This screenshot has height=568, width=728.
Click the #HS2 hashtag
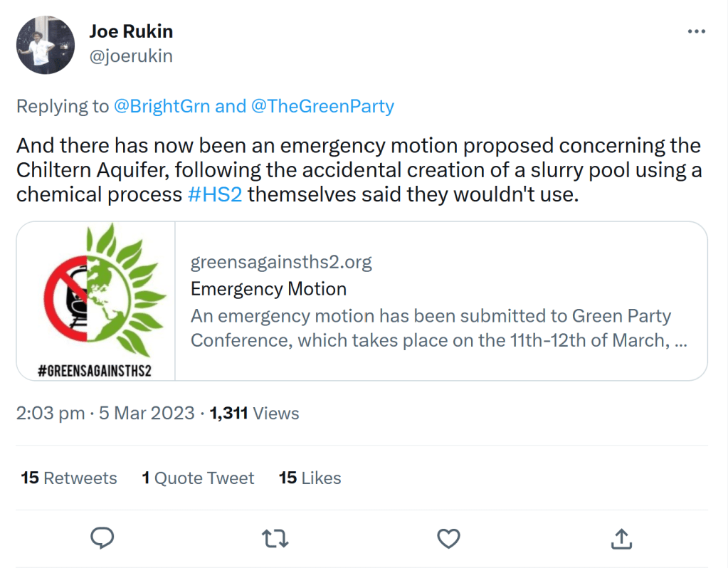click(214, 194)
